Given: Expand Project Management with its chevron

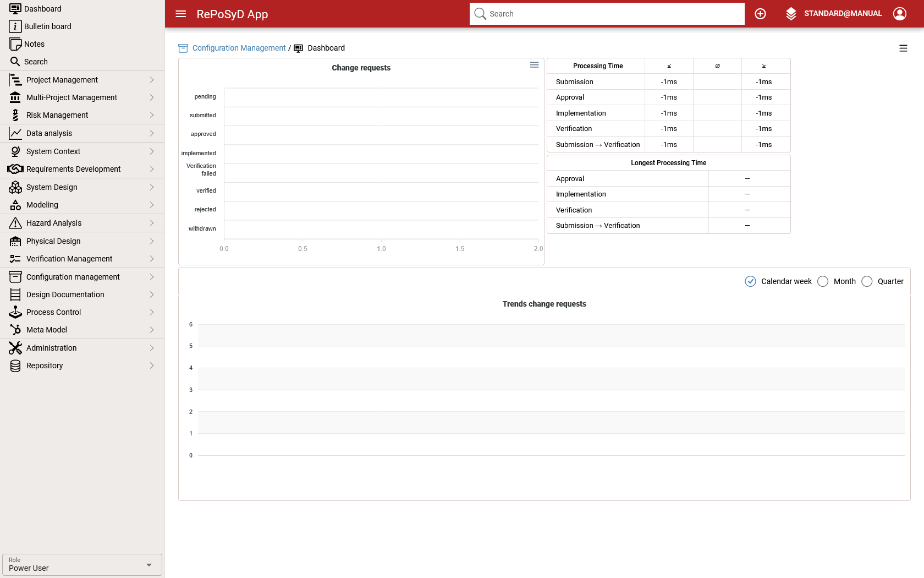Looking at the screenshot, I should pyautogui.click(x=152, y=80).
